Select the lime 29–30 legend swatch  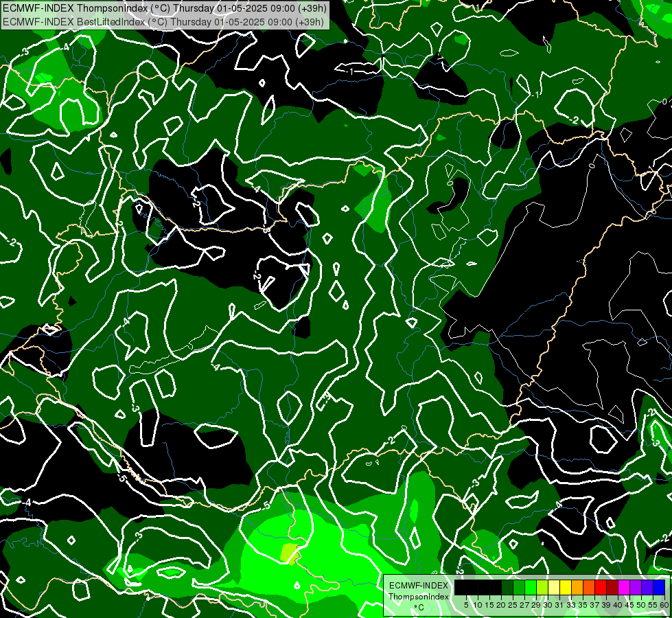(542, 587)
